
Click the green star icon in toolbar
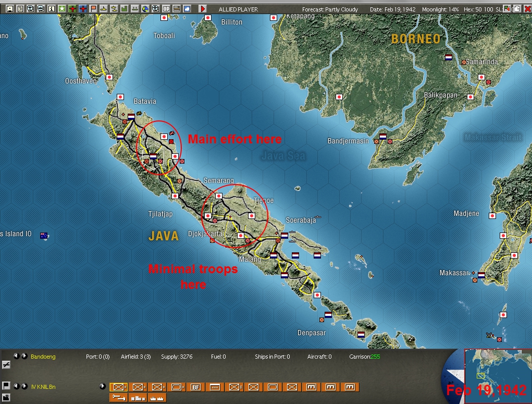tap(62, 9)
